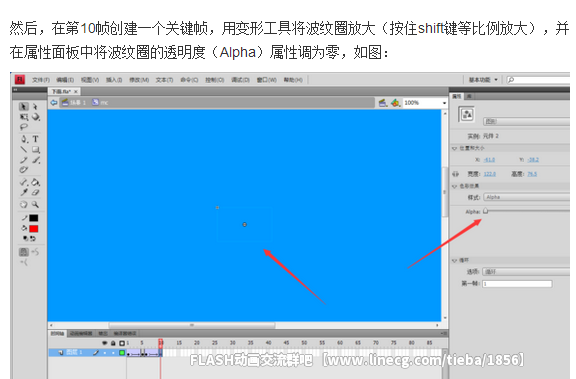Open the instance type dropdown in Properties
Image resolution: width=576 pixels, height=379 pixels.
tap(527, 121)
